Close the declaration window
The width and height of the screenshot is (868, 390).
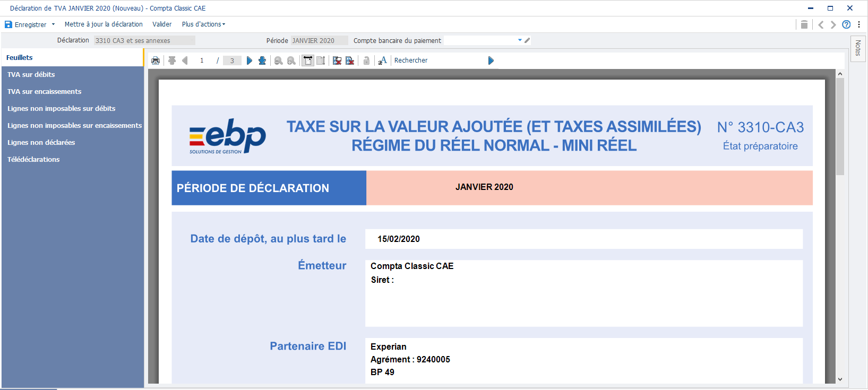coord(850,8)
